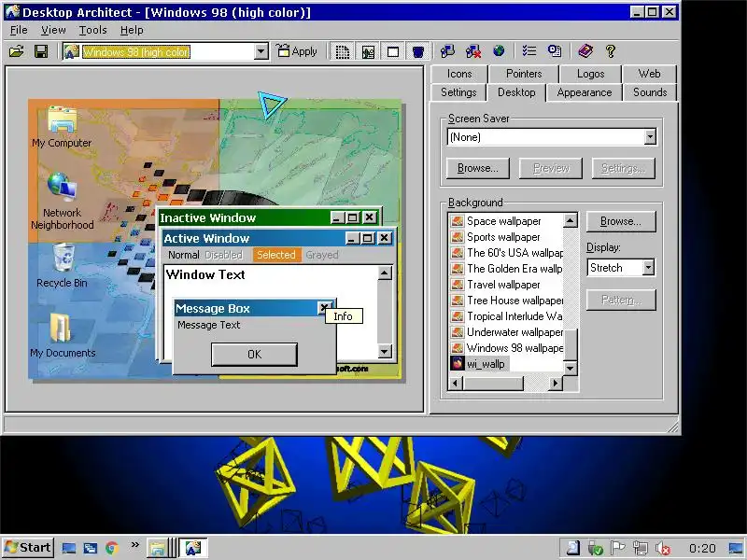Select Tropical Interlude wallpaper entry
747x560 pixels.
[x=507, y=316]
